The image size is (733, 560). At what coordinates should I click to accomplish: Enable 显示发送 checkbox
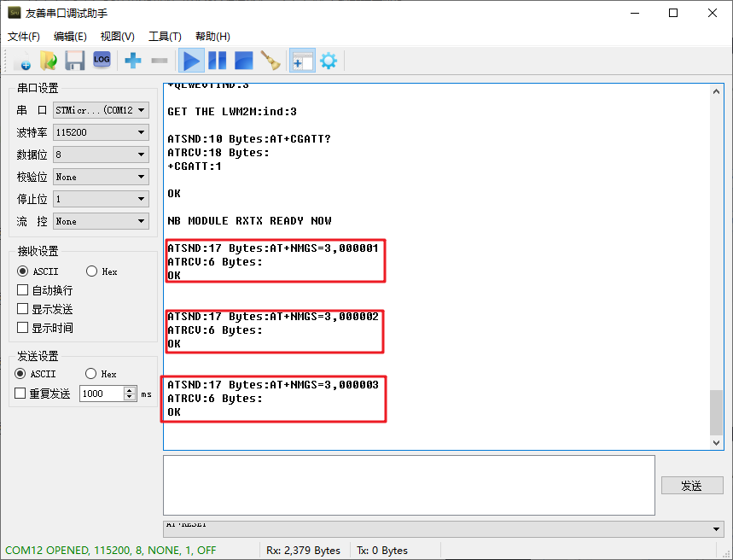(x=44, y=309)
